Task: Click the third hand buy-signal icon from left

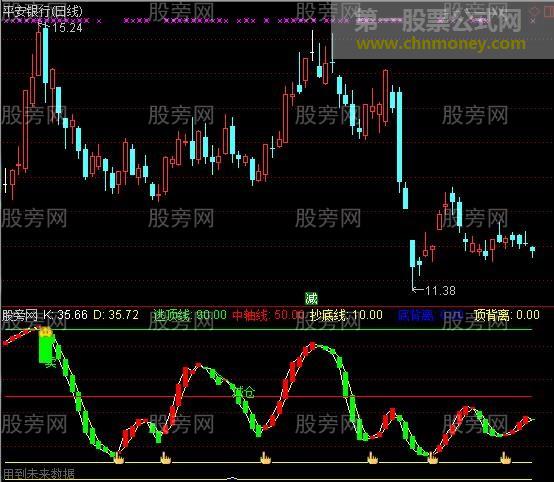Action: pyautogui.click(x=265, y=458)
